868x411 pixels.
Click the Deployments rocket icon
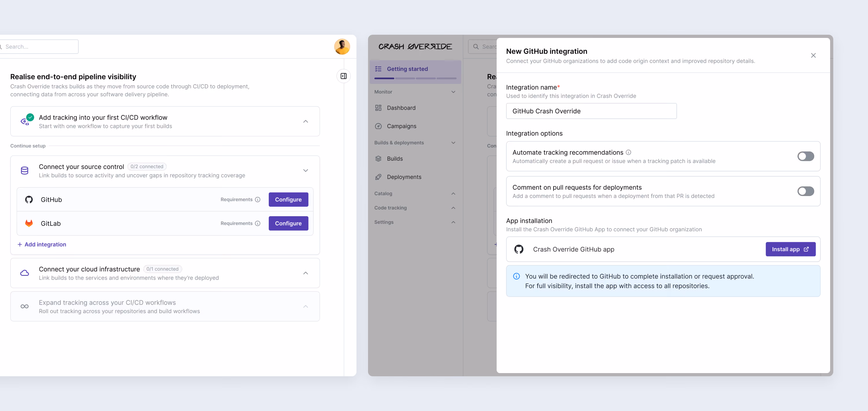(378, 177)
